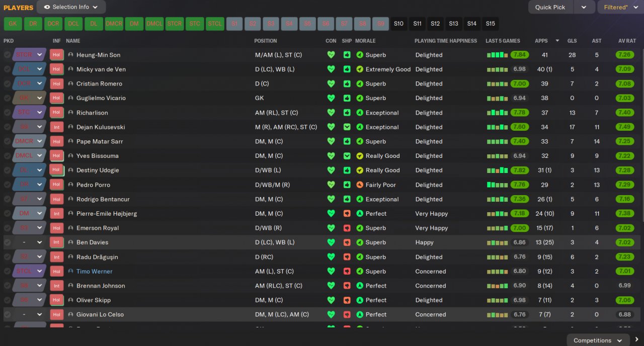Click Dejan Kulusevski's position text cell
The height and width of the screenshot is (346, 644).
point(286,127)
